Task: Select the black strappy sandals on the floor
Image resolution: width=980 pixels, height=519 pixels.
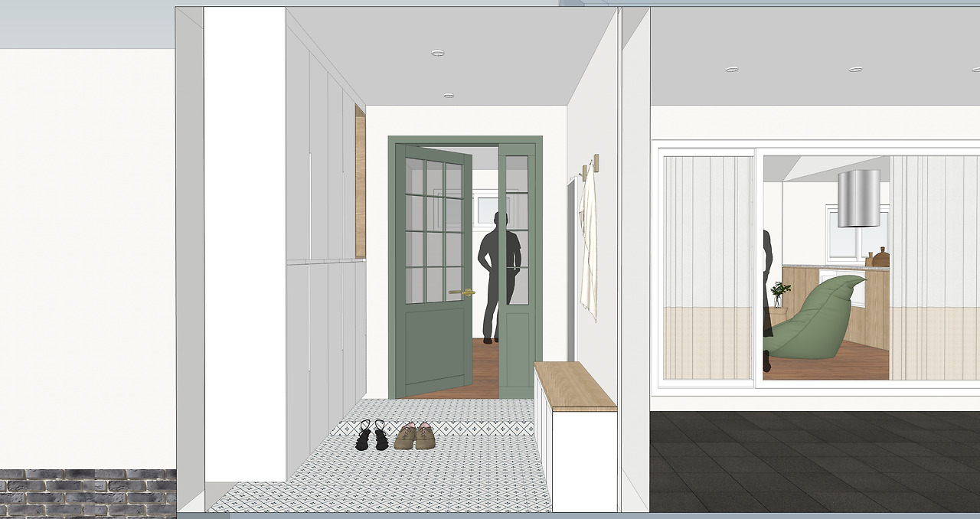Action: [x=372, y=435]
